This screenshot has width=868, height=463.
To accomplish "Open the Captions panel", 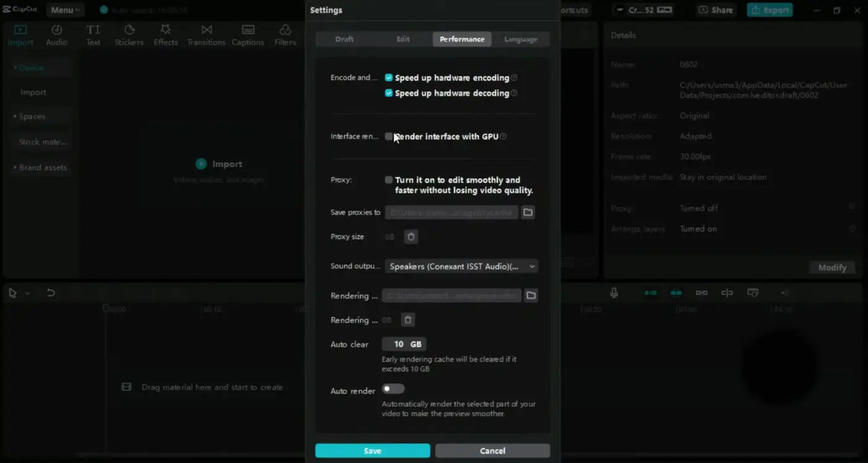I will tap(247, 34).
